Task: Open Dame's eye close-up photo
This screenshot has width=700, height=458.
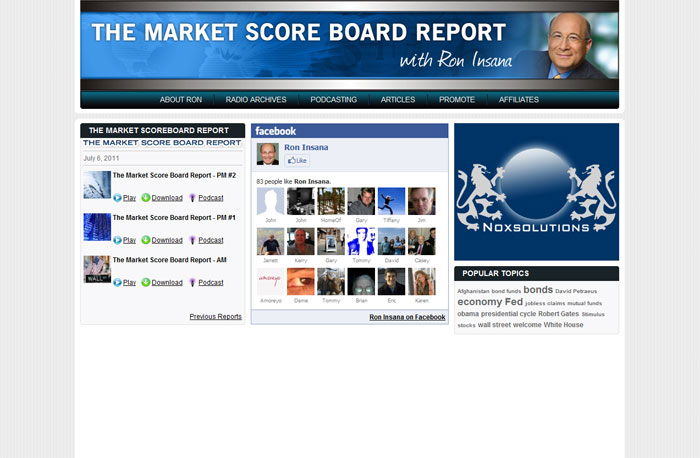Action: [x=301, y=282]
